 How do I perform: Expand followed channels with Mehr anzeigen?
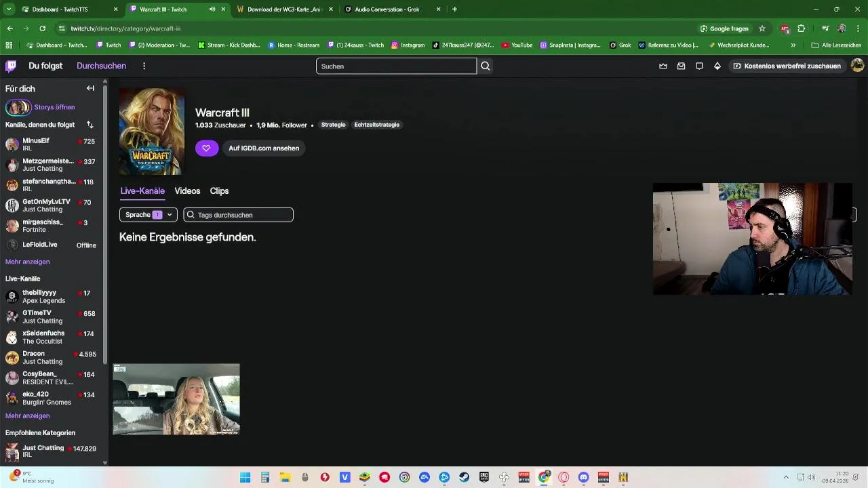[27, 262]
